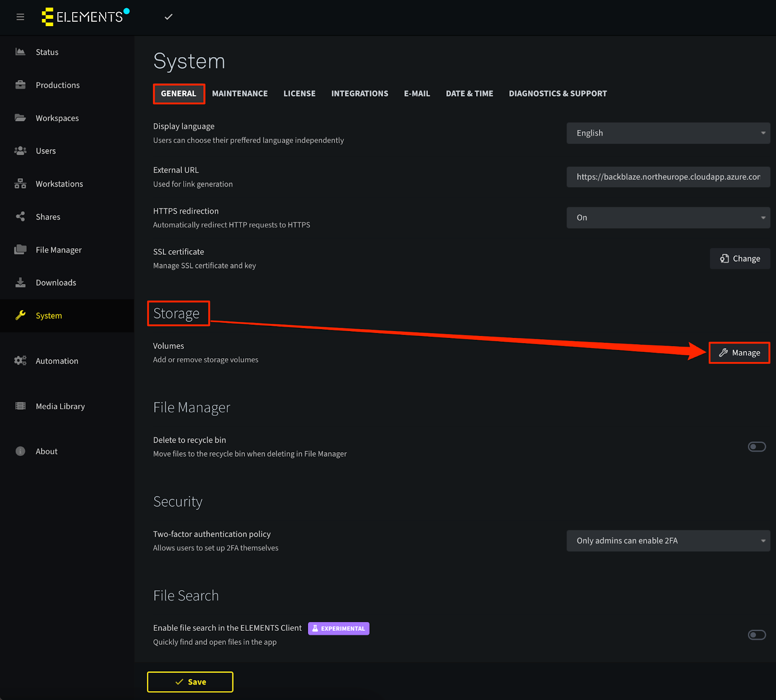Open the HTTPS redirection dropdown

click(x=668, y=218)
